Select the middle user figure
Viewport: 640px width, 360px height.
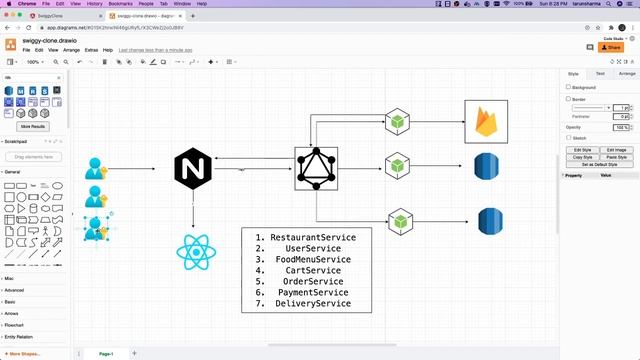tap(96, 197)
